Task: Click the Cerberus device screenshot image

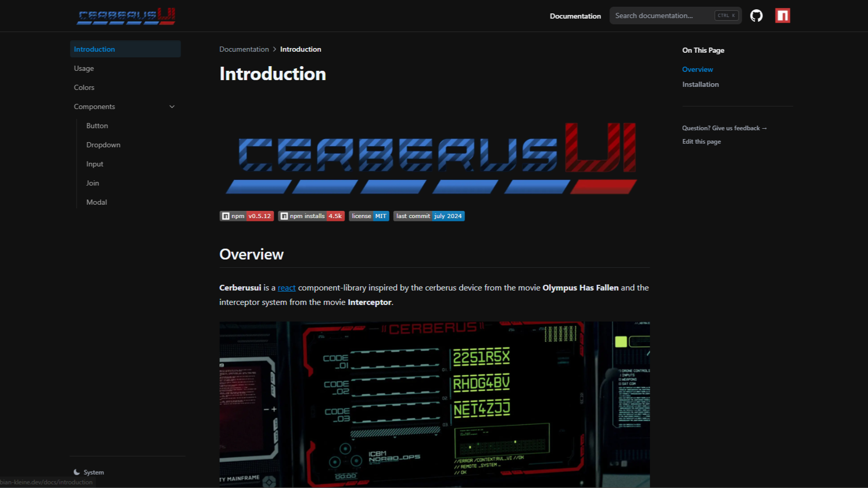Action: tap(435, 404)
